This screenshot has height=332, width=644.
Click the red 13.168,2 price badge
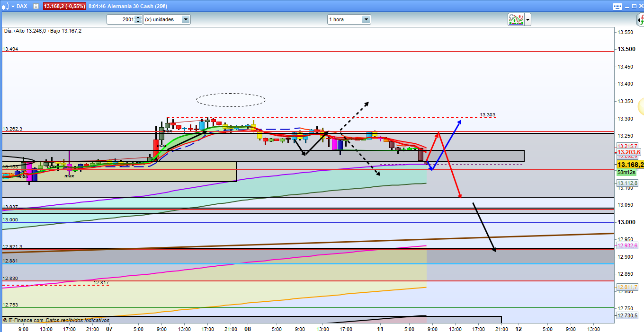pyautogui.click(x=64, y=6)
